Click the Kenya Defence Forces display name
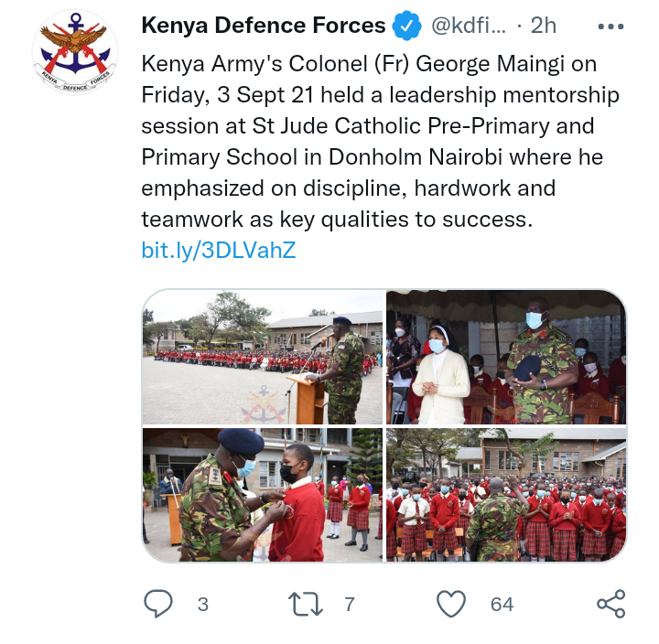Image resolution: width=659 pixels, height=644 pixels. tap(264, 26)
